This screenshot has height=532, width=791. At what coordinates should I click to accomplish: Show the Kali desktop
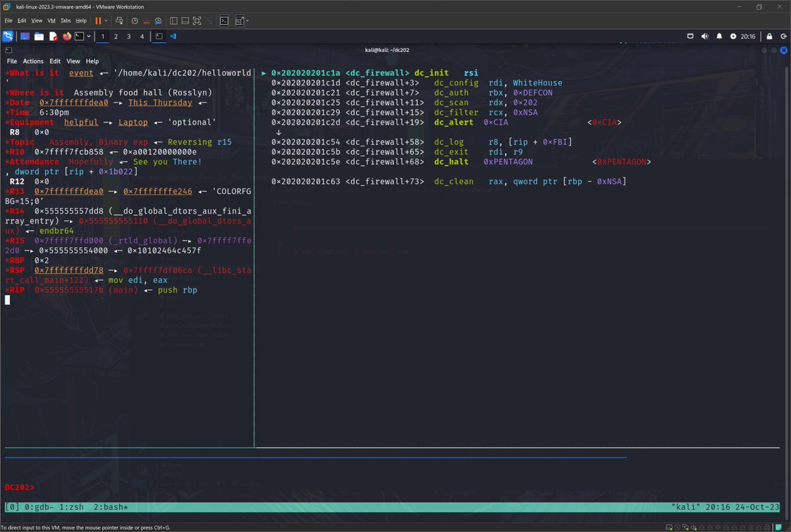pyautogui.click(x=24, y=36)
